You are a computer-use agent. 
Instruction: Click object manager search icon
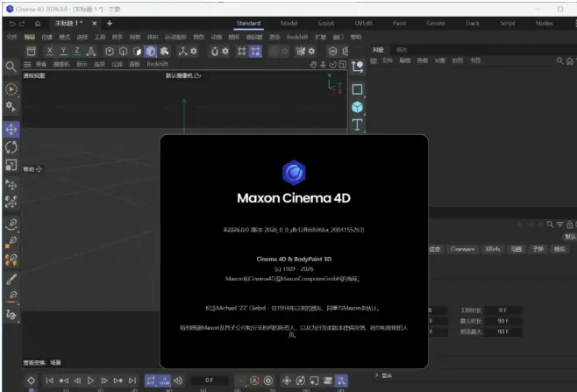click(559, 61)
